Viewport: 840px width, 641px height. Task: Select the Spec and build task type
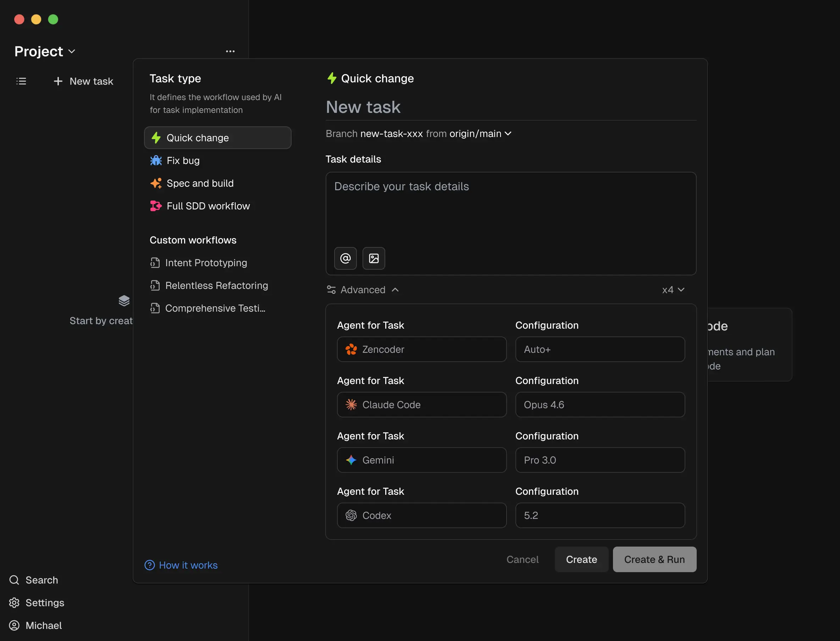point(200,183)
